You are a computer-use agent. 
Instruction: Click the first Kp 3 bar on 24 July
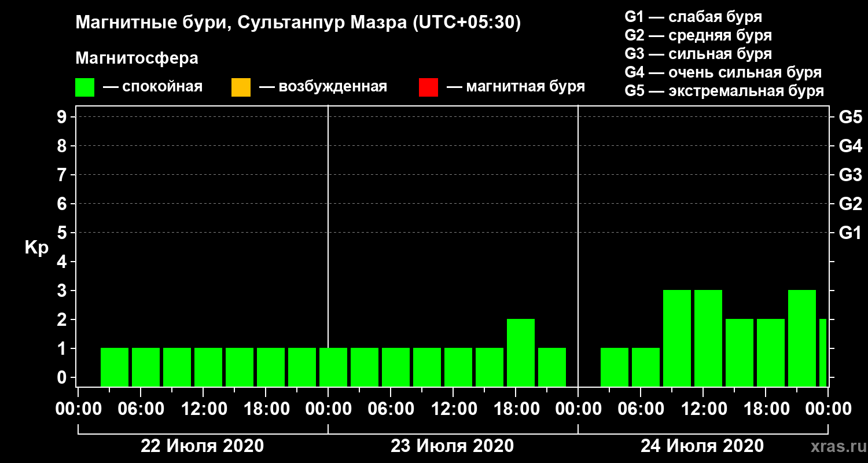tap(677, 338)
